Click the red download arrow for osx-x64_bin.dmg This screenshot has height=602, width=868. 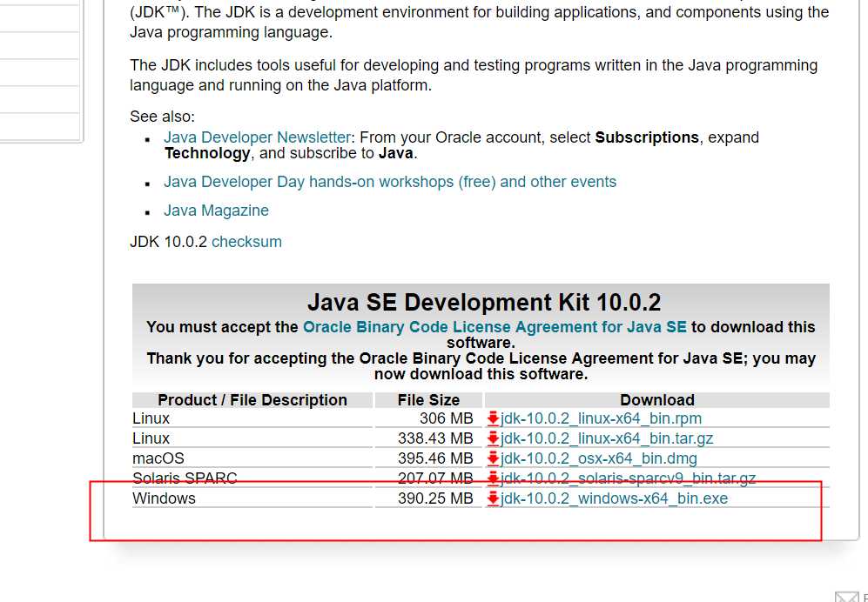[493, 458]
